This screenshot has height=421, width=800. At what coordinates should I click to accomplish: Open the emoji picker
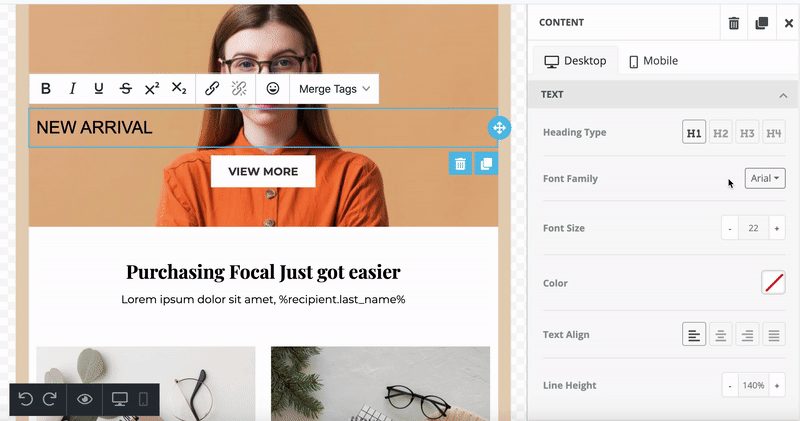tap(273, 89)
